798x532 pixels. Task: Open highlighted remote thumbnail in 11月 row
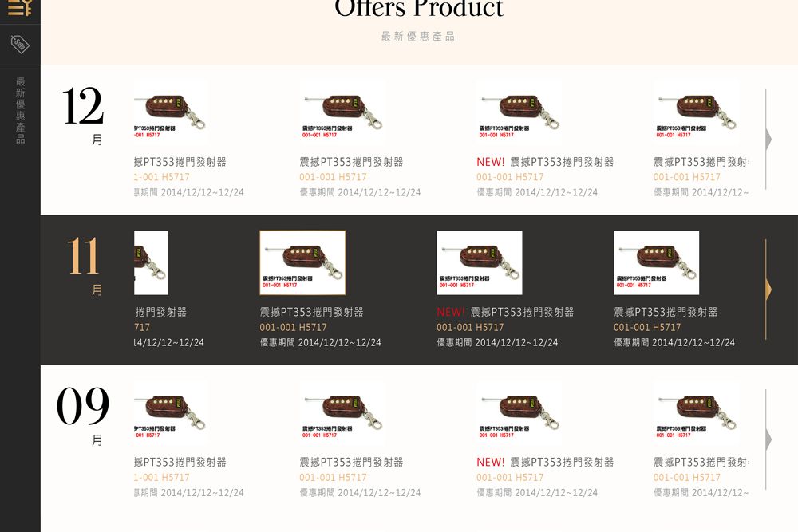(x=302, y=262)
